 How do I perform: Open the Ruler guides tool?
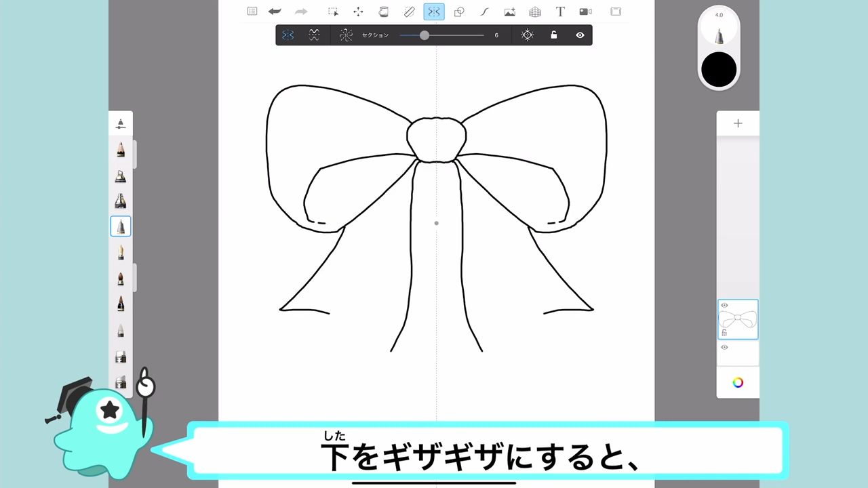click(x=409, y=12)
